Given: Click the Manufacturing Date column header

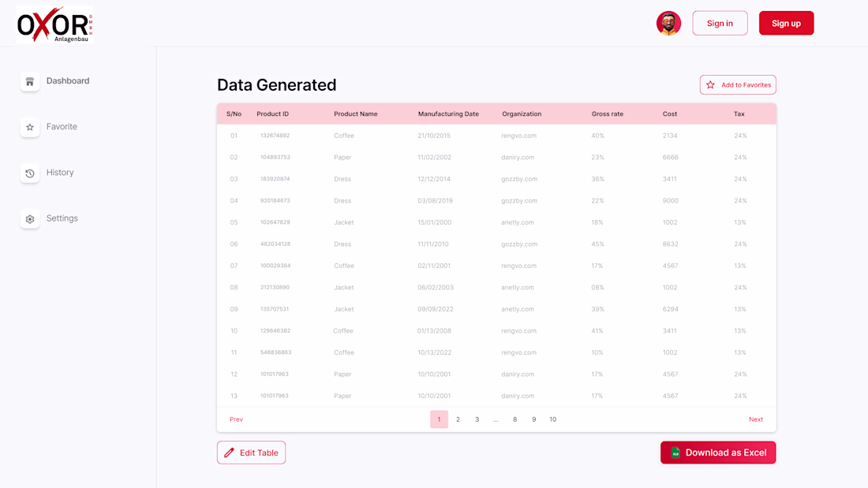Looking at the screenshot, I should pos(448,114).
